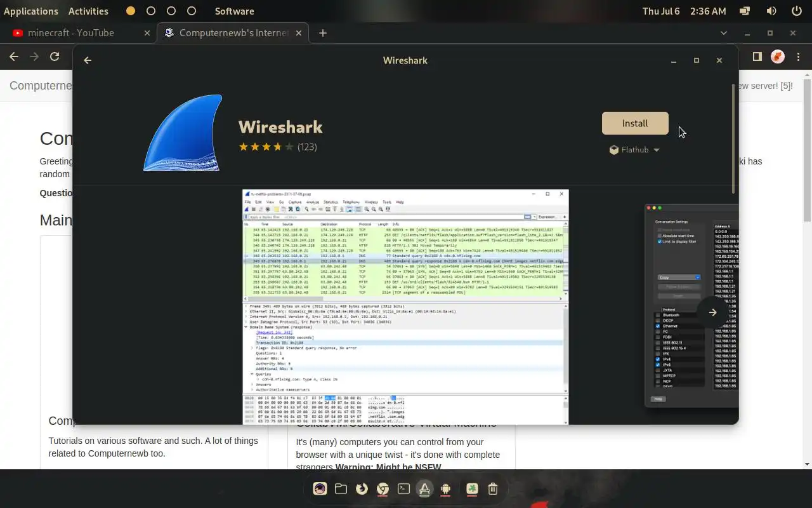Switch to the minecraft - YouTube tab

pyautogui.click(x=78, y=33)
